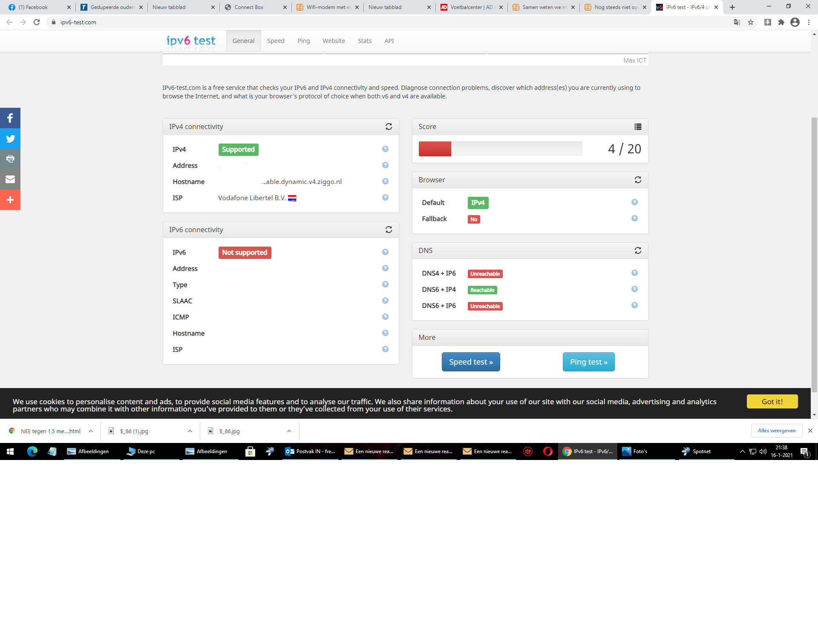
Task: Open the $_86 (1).jpg download menu chevron
Action: click(x=190, y=431)
